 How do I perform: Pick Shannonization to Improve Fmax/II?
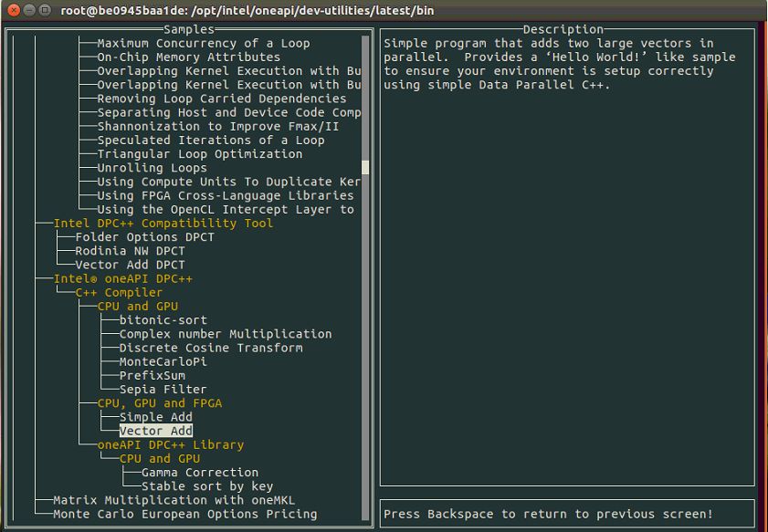(218, 126)
